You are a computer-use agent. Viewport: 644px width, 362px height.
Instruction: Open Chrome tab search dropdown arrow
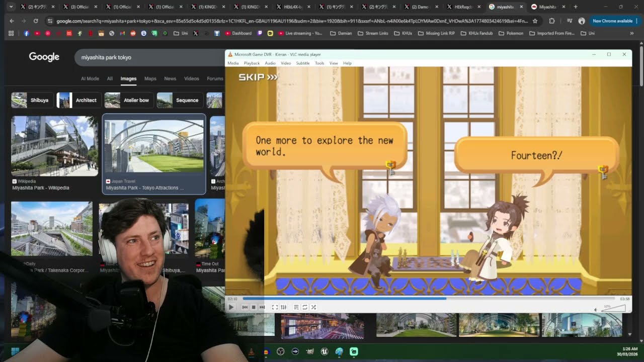tap(11, 7)
